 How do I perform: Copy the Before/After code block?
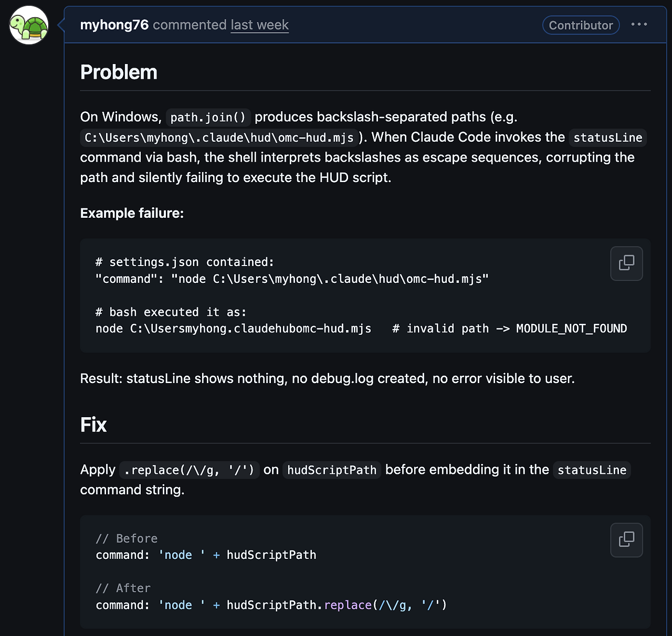coord(626,539)
